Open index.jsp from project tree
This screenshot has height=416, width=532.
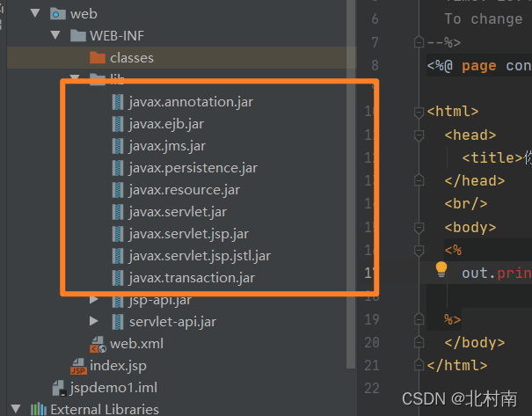tap(118, 366)
